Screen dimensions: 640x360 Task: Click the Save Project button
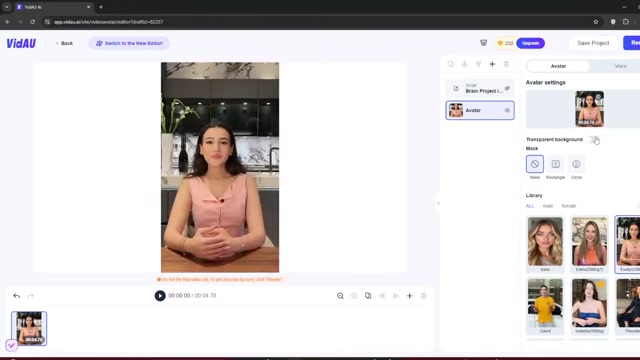pos(593,43)
